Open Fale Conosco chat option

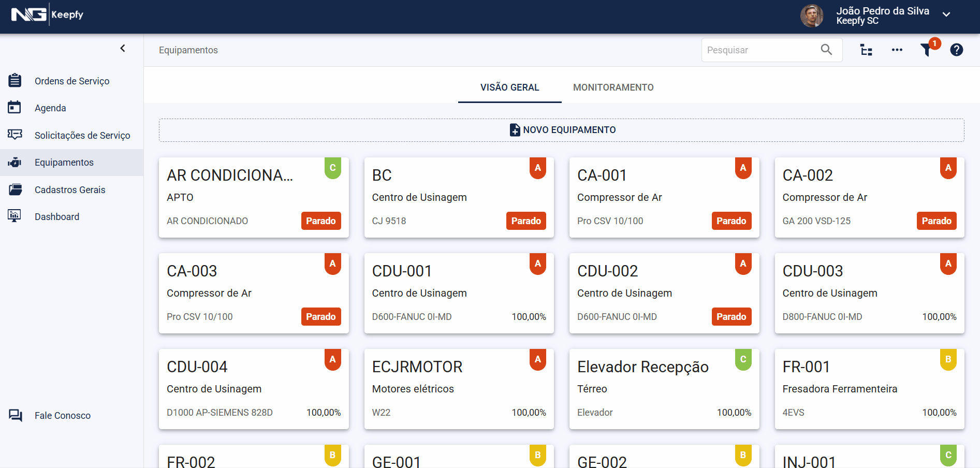click(62, 416)
